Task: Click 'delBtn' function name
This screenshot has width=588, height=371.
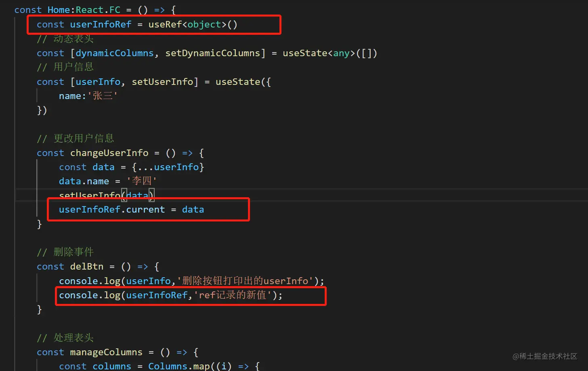Action: tap(87, 266)
